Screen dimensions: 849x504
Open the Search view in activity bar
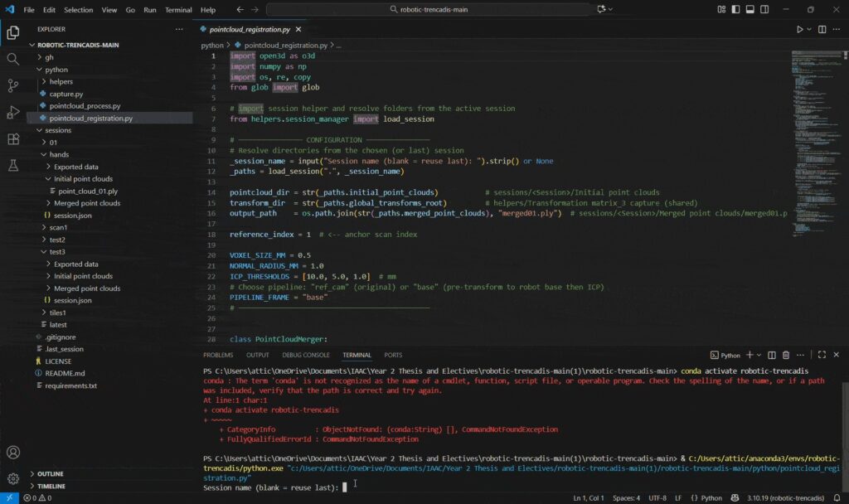click(x=13, y=60)
